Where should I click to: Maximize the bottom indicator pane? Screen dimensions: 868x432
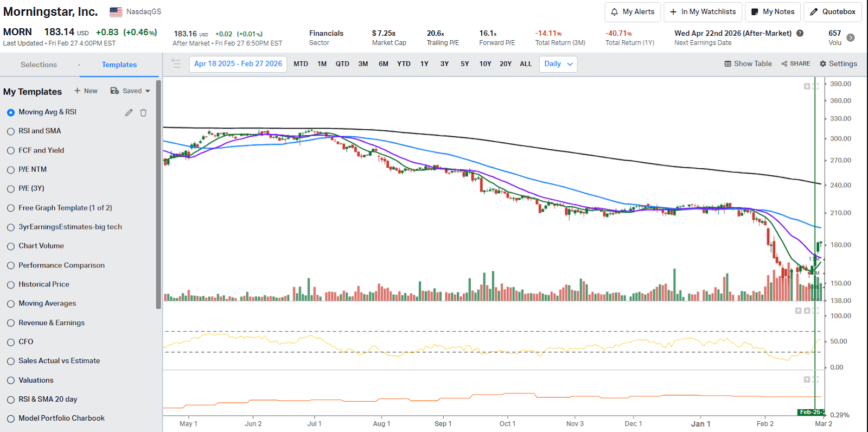(x=815, y=379)
